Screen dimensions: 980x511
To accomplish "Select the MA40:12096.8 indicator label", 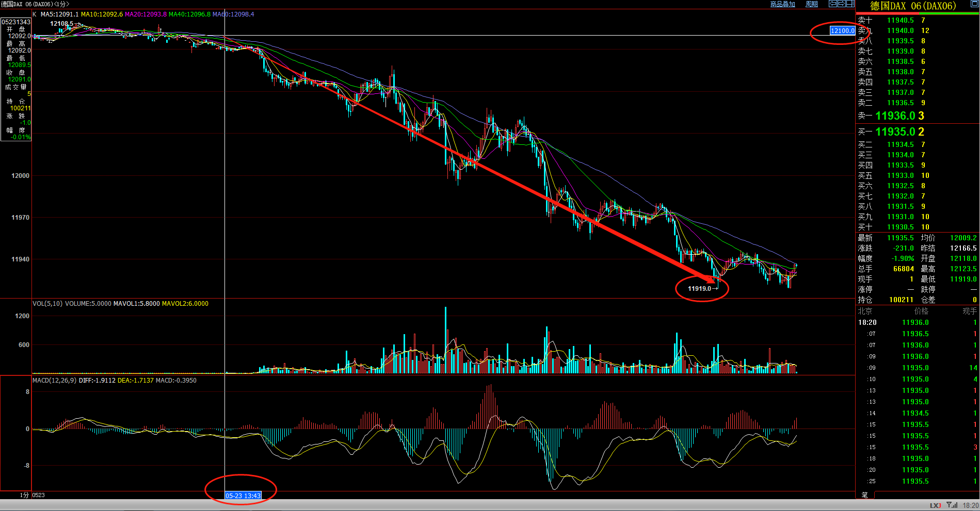I will click(x=189, y=14).
